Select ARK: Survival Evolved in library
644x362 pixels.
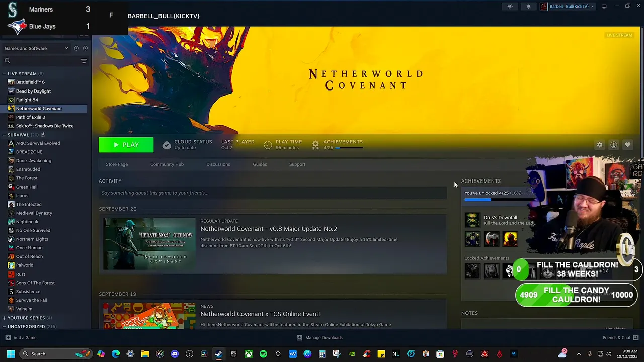38,143
